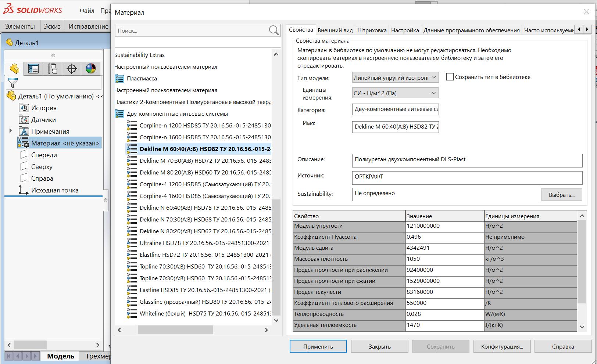The height and width of the screenshot is (364, 597).
Task: Click the Конфигурация... button
Action: click(502, 346)
